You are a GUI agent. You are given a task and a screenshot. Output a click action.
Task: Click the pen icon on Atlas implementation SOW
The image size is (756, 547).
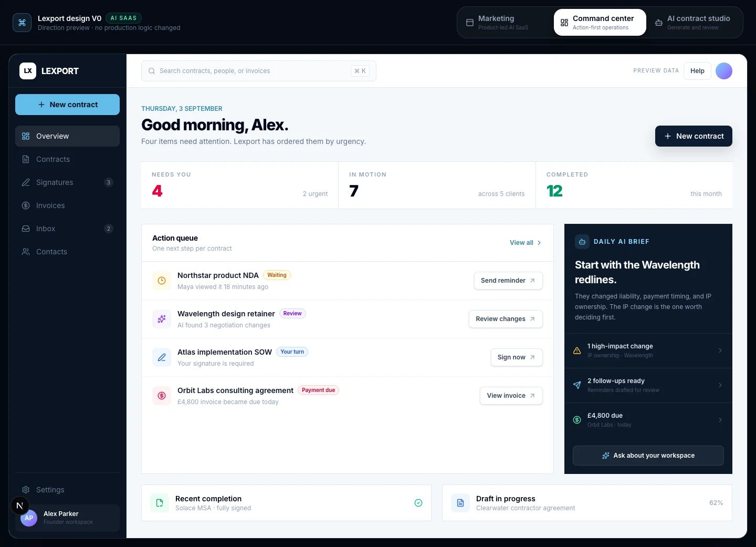pyautogui.click(x=162, y=357)
